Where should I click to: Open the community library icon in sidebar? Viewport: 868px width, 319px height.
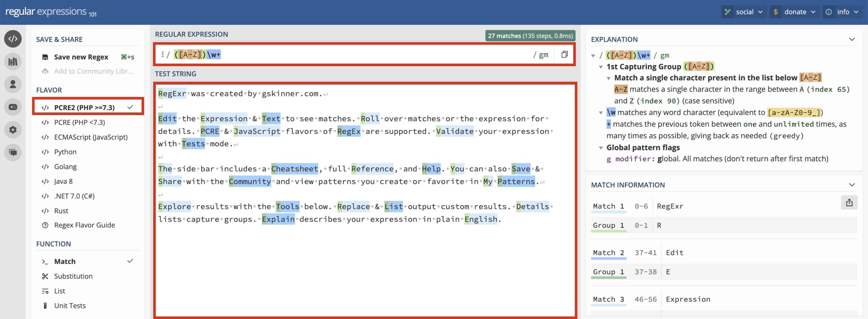click(x=13, y=61)
